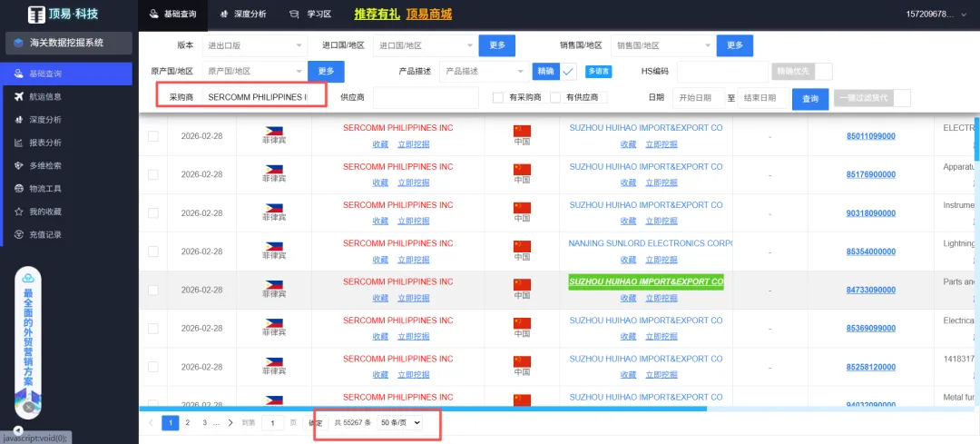Viewport: 980px width, 444px height.
Task: Go to the next results page arrow
Action: 230,423
